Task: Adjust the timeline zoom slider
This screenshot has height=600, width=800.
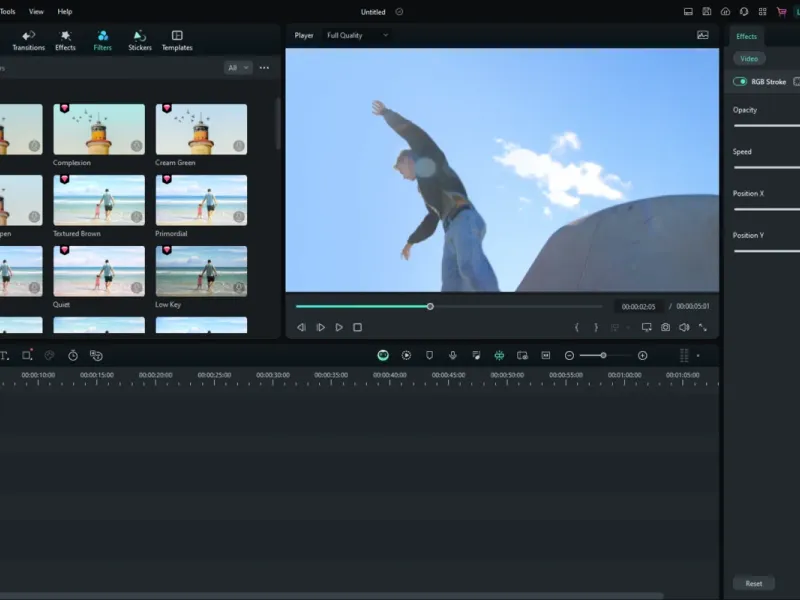Action: tap(605, 356)
